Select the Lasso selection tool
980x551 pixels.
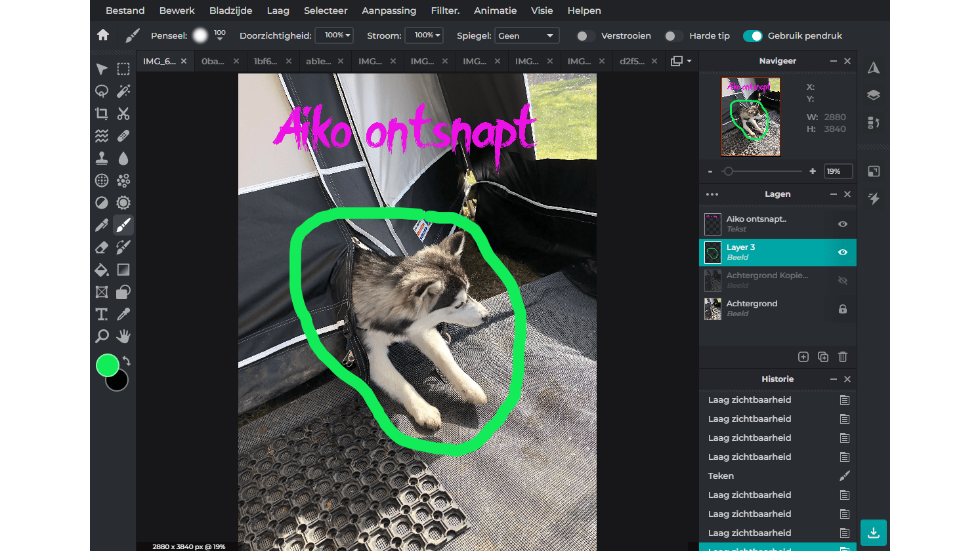click(102, 91)
